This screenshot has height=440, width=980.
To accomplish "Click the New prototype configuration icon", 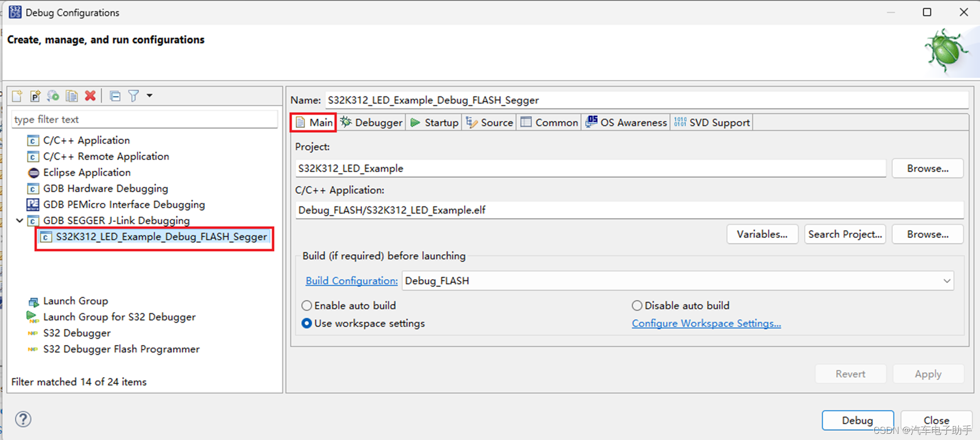I will pos(35,96).
